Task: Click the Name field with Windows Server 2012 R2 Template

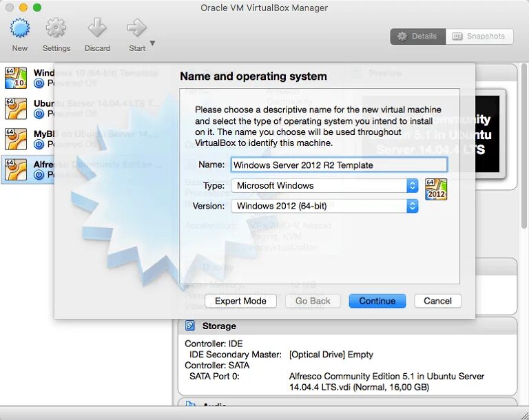Action: (x=339, y=165)
